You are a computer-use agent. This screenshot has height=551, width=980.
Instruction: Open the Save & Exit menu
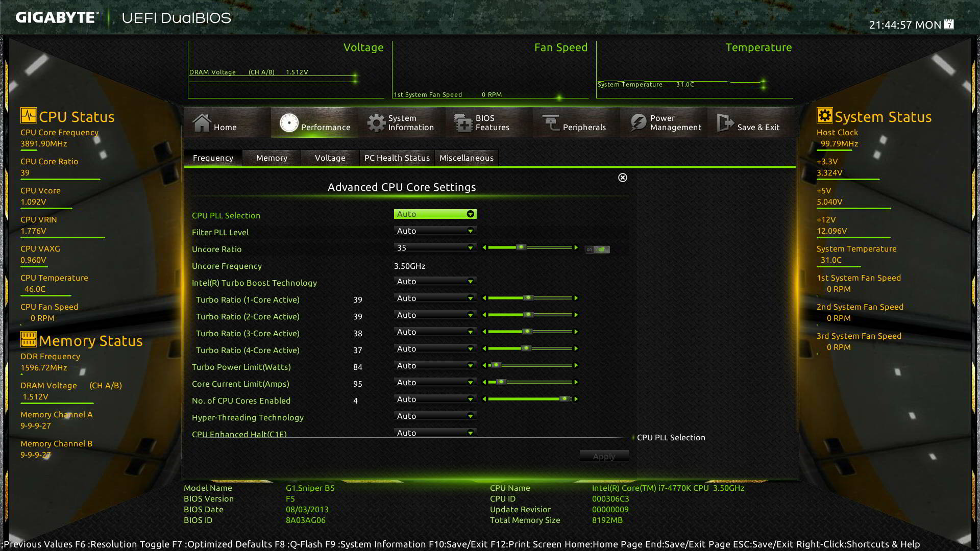[x=750, y=122]
